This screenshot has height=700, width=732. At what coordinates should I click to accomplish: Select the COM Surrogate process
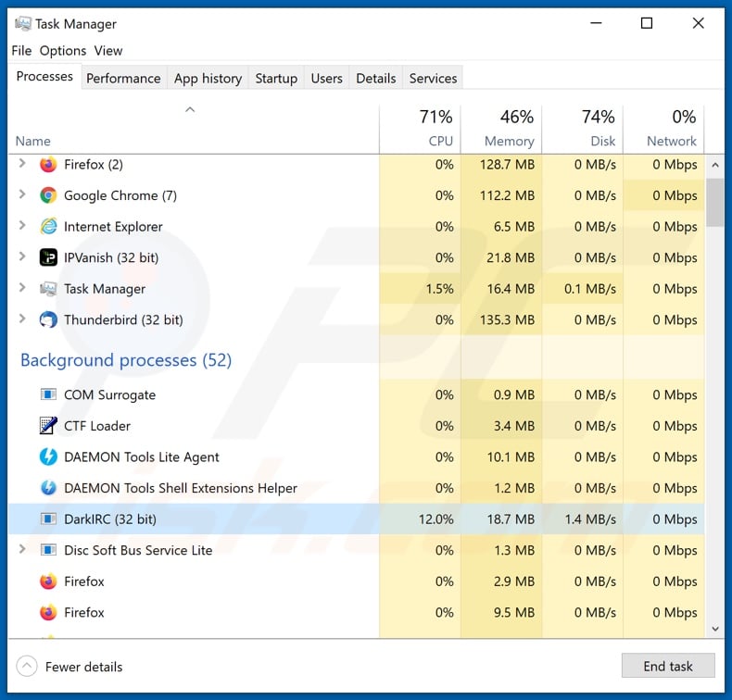(356, 394)
